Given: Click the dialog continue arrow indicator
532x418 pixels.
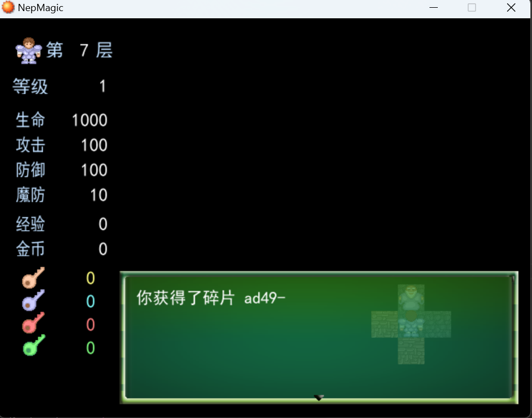Looking at the screenshot, I should (319, 397).
